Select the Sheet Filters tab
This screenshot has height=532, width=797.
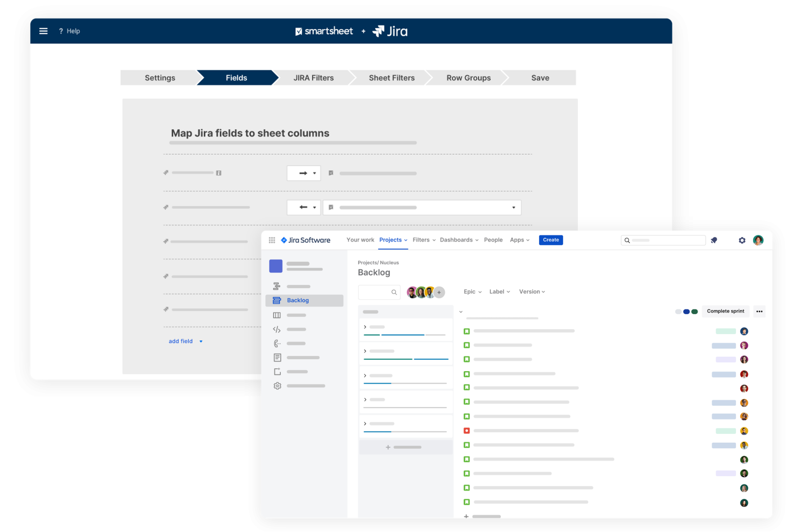pos(392,78)
